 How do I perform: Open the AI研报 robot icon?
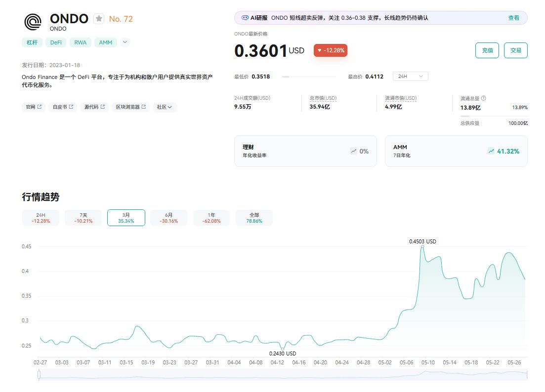pos(245,18)
